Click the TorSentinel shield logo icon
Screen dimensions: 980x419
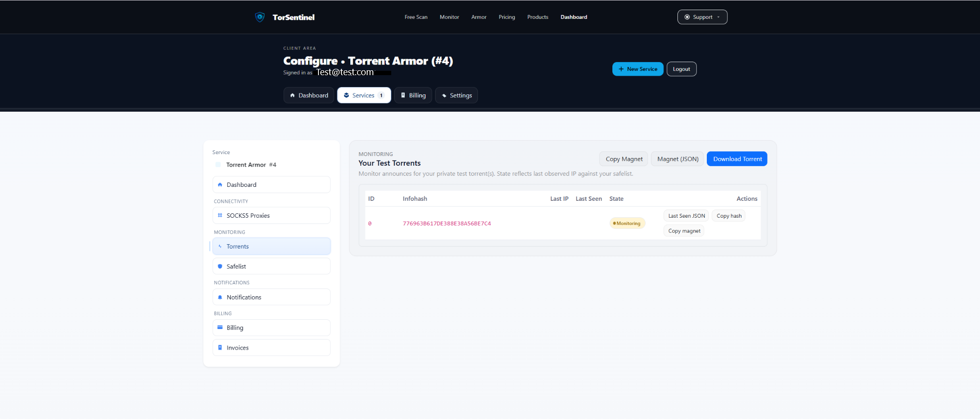pyautogui.click(x=260, y=17)
